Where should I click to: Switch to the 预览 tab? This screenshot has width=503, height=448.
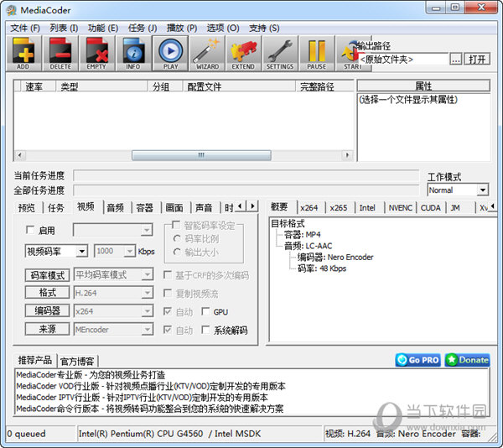[x=27, y=208]
